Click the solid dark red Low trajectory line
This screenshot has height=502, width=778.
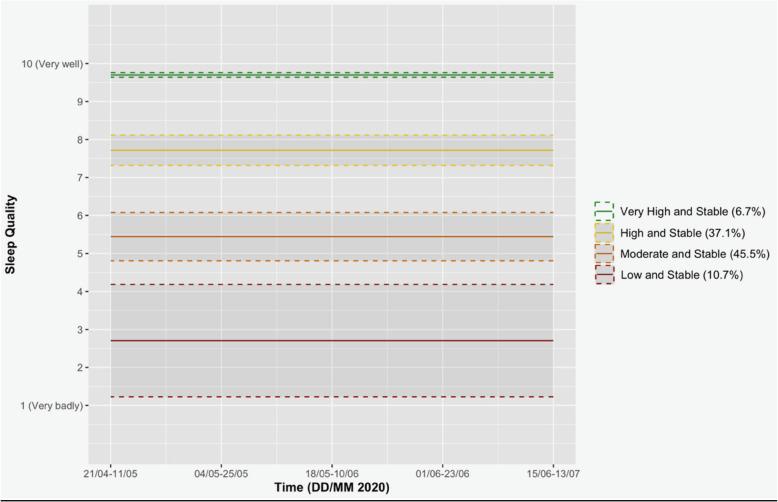click(x=332, y=341)
